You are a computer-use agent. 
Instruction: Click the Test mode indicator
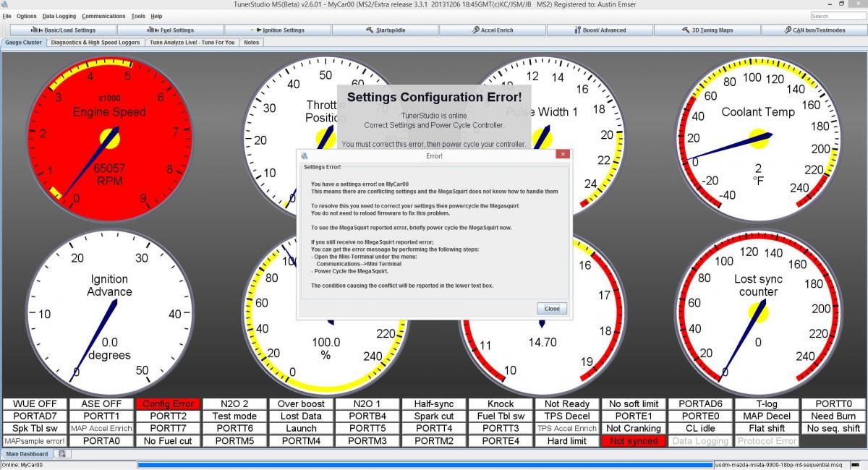click(234, 416)
